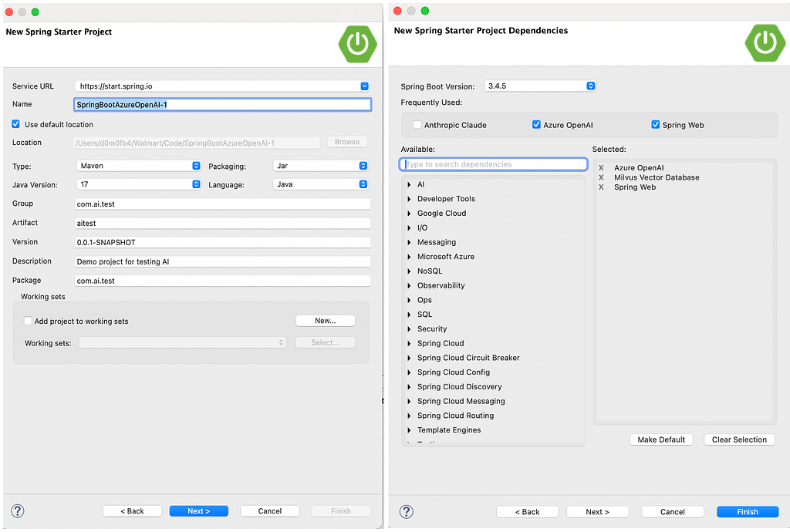Open help in Project Dependencies dialog
Image resolution: width=790 pixels, height=532 pixels.
point(406,512)
